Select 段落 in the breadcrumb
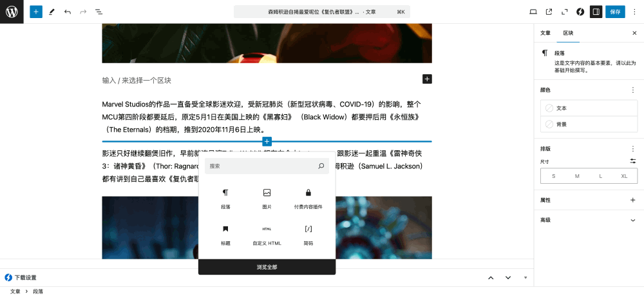The width and height of the screenshot is (644, 296). pos(38,291)
